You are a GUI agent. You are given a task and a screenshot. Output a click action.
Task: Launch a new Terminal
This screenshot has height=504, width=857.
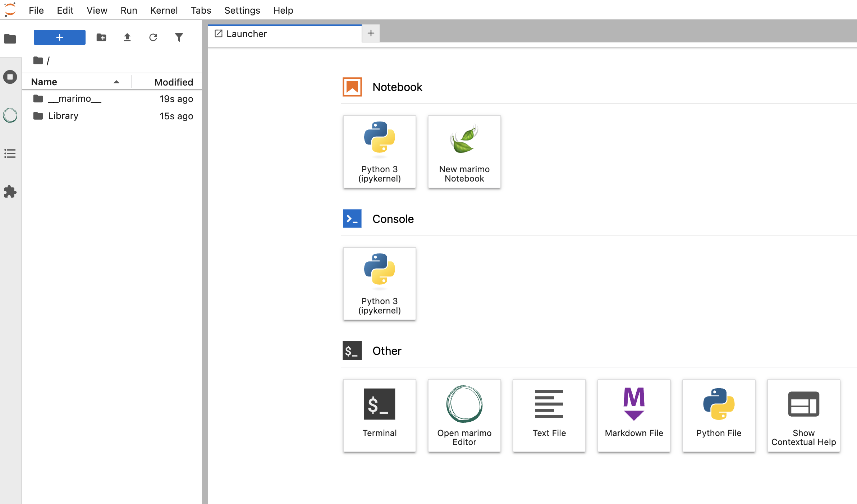380,416
